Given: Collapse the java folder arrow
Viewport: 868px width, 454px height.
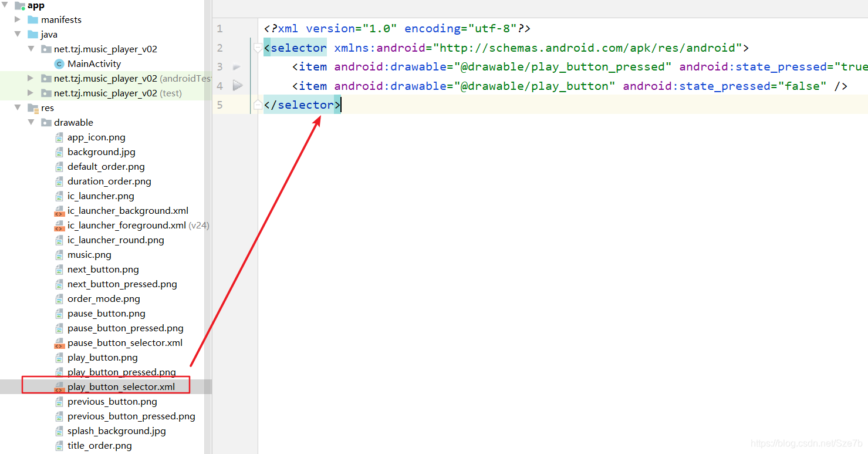Looking at the screenshot, I should [x=18, y=35].
